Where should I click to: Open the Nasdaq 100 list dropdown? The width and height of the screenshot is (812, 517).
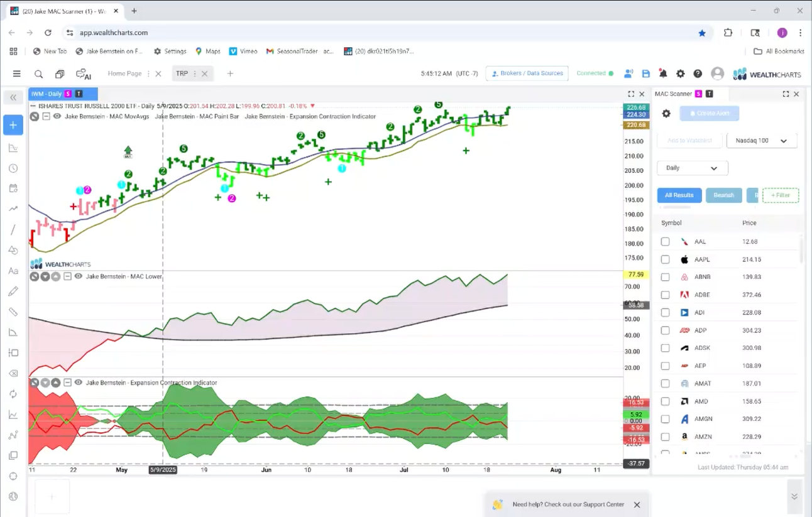(761, 141)
